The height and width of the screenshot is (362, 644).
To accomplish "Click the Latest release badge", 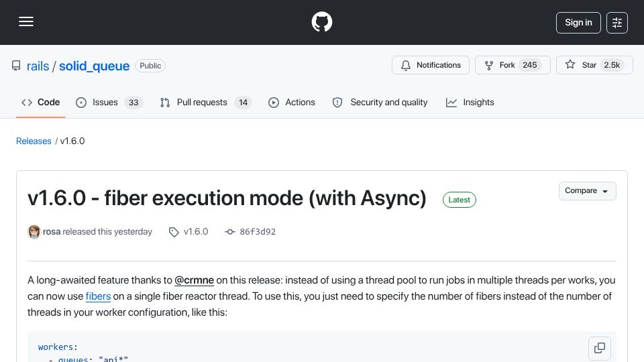I will click(459, 200).
